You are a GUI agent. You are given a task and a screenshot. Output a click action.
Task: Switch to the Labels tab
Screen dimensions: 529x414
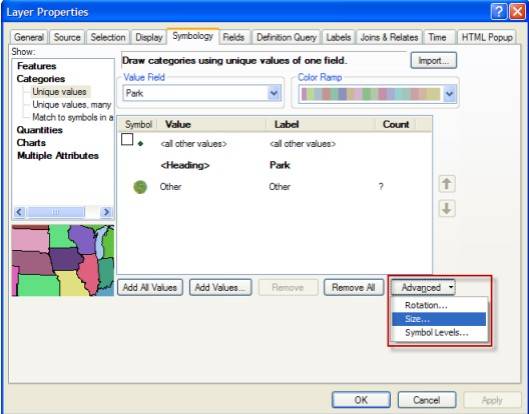point(338,37)
